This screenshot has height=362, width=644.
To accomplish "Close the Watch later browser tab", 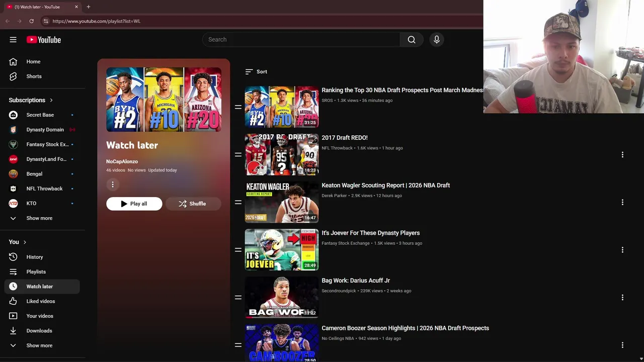I will [x=76, y=7].
